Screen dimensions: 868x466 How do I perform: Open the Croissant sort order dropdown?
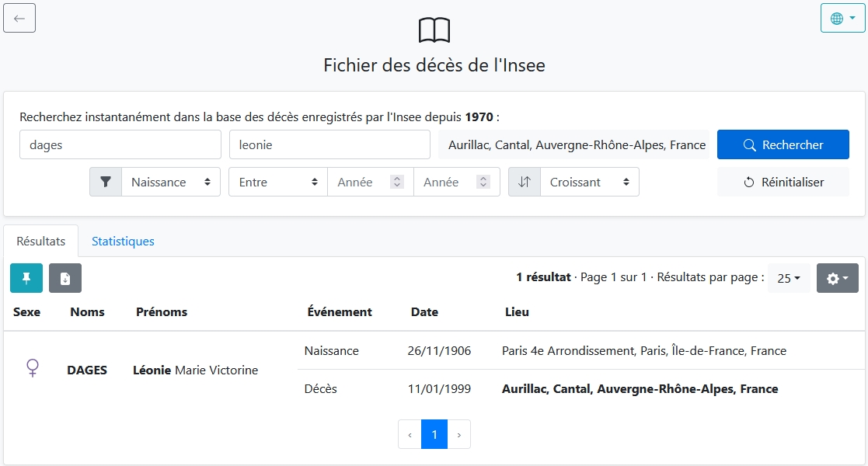point(589,182)
